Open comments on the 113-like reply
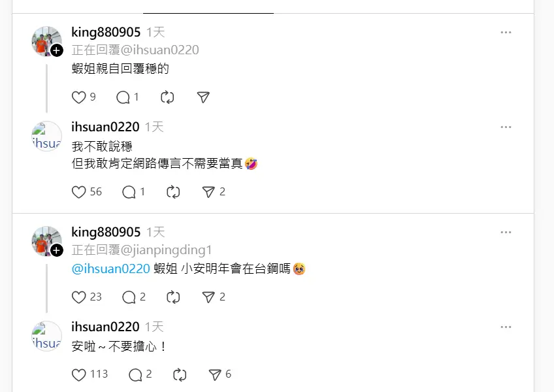 [x=135, y=374]
